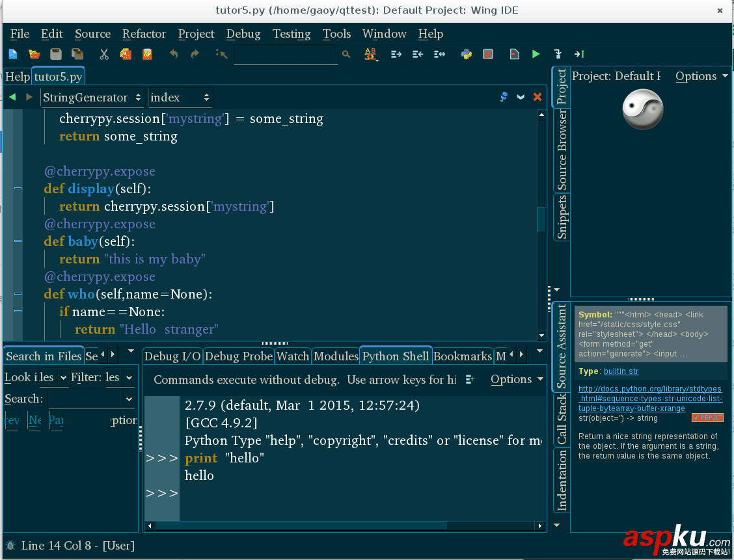Screen dimensions: 734x560
Task: Click inside the toolbar search field
Action: tap(285, 55)
